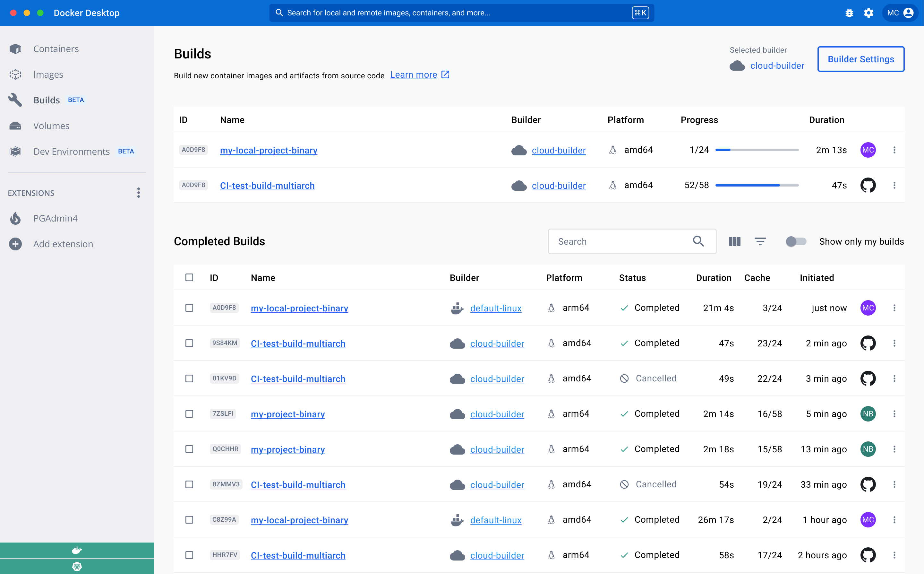Image resolution: width=924 pixels, height=574 pixels.
Task: Click the Add extension plus icon
Action: coord(15,244)
